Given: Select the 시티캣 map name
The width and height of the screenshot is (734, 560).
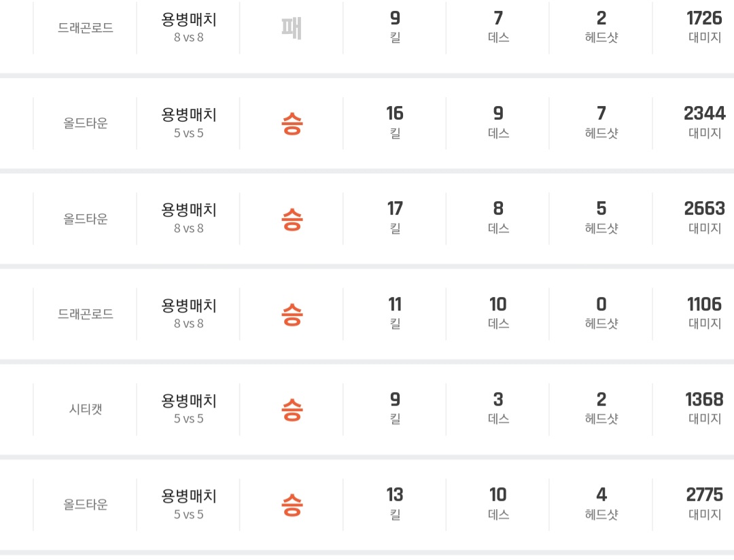Looking at the screenshot, I should (86, 409).
